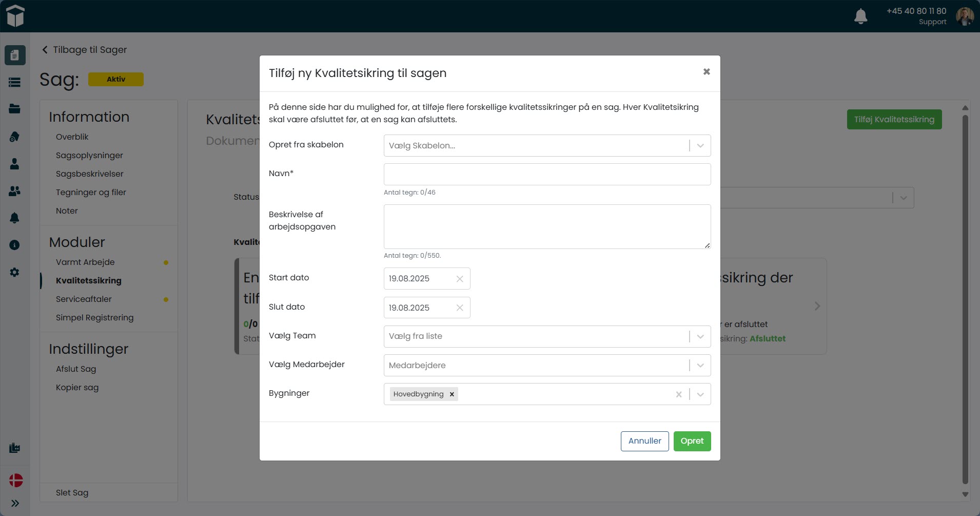Viewport: 980px width, 516px height.
Task: Click the notification bell in top bar
Action: click(860, 16)
